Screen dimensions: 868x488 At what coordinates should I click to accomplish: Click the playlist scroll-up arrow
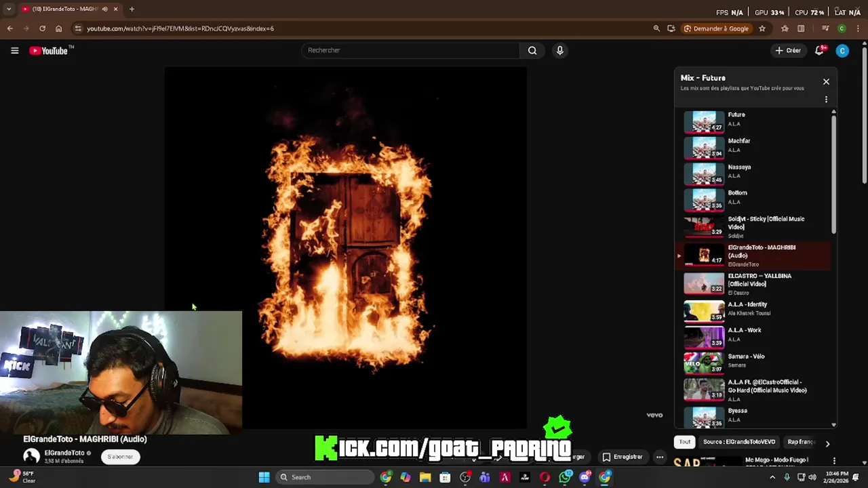pyautogui.click(x=833, y=113)
